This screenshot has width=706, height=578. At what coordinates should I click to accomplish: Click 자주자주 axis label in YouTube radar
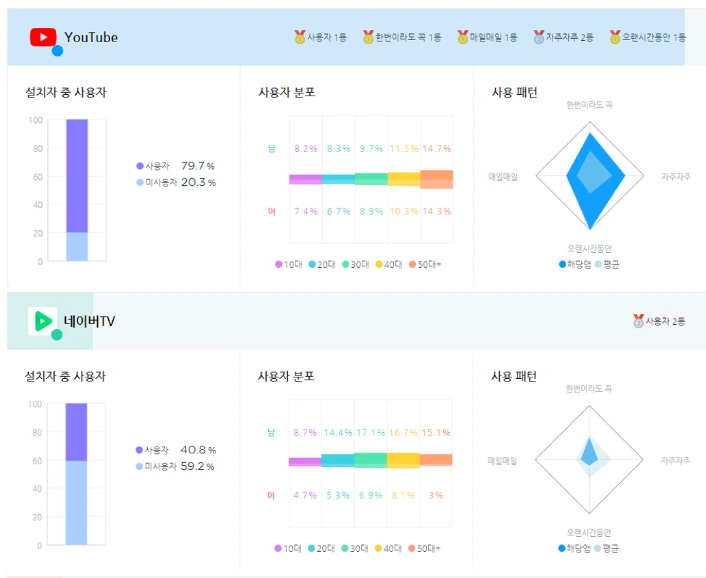[676, 176]
